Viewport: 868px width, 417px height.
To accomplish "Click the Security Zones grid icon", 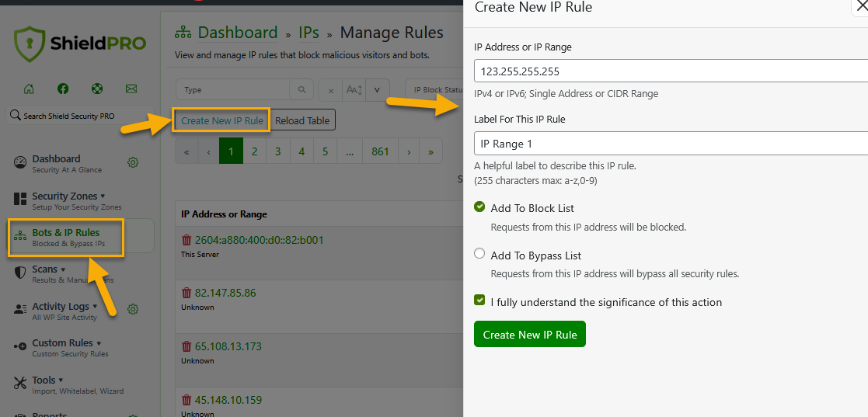I will pyautogui.click(x=20, y=199).
